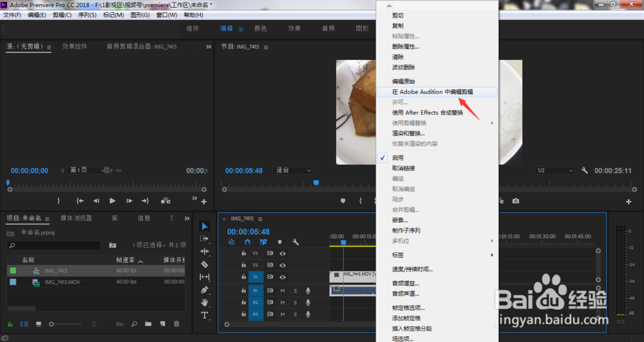Open source monitor button editor plus
This screenshot has height=342, width=644.
204,202
